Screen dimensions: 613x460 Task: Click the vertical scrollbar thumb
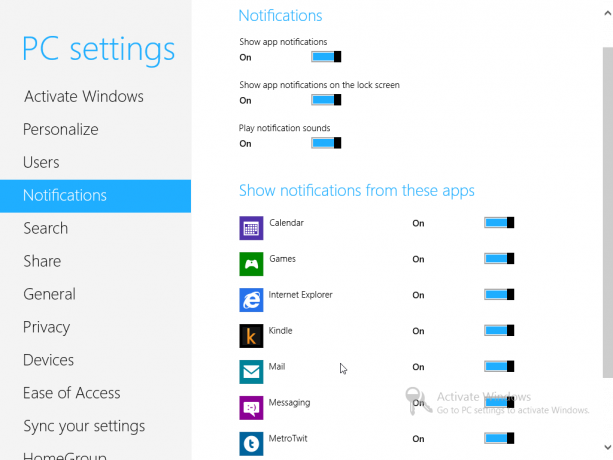[x=608, y=213]
